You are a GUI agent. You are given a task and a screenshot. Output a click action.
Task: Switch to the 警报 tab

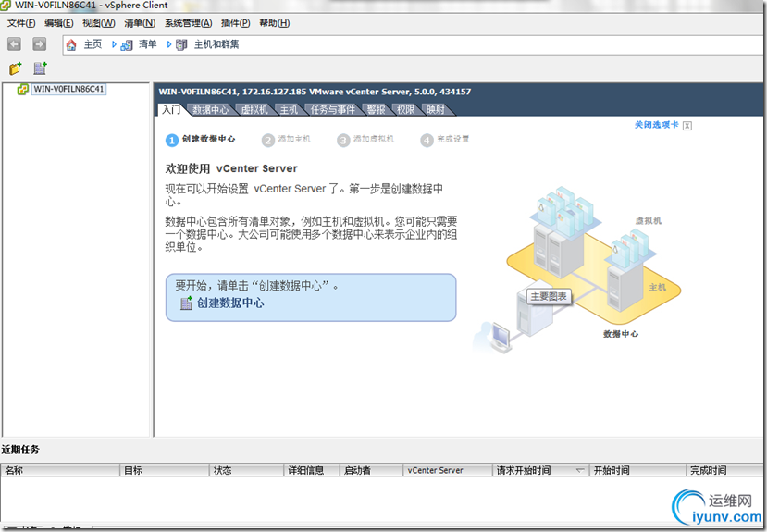377,109
